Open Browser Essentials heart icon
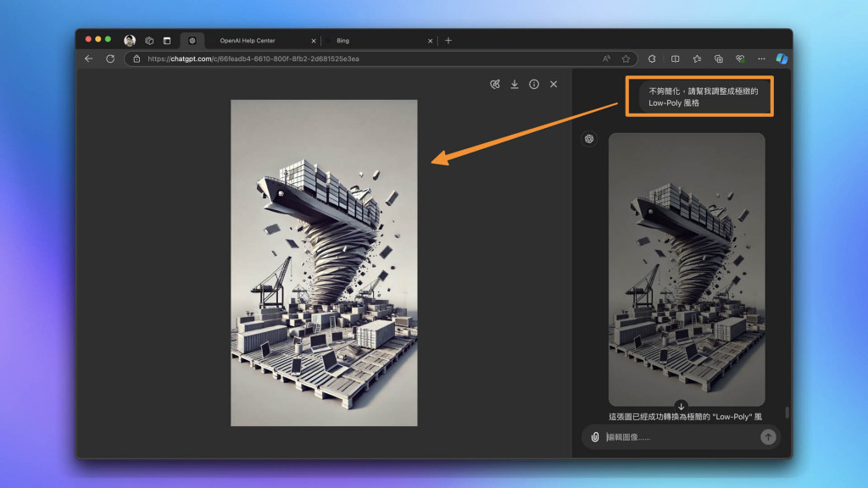Image resolution: width=868 pixels, height=488 pixels. point(740,58)
